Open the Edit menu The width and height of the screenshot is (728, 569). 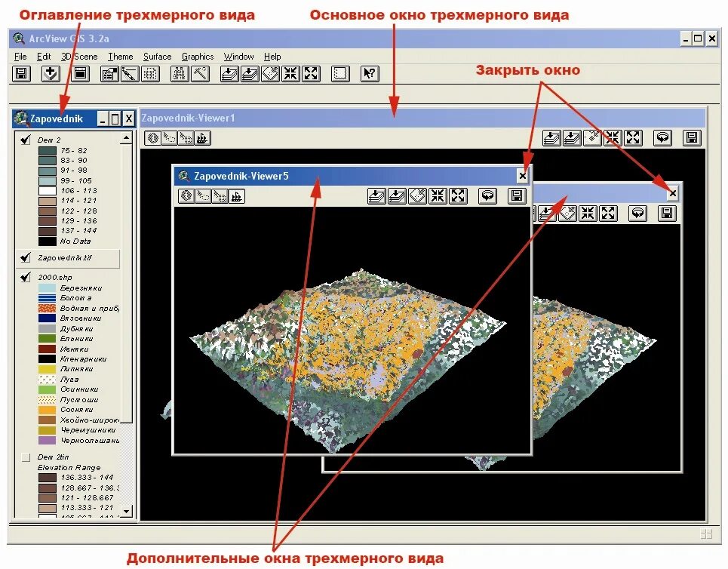coord(44,56)
